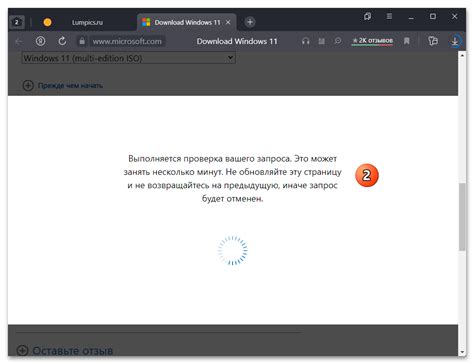Open the browser collections icon in title bar
The width and height of the screenshot is (474, 364).
367,16
